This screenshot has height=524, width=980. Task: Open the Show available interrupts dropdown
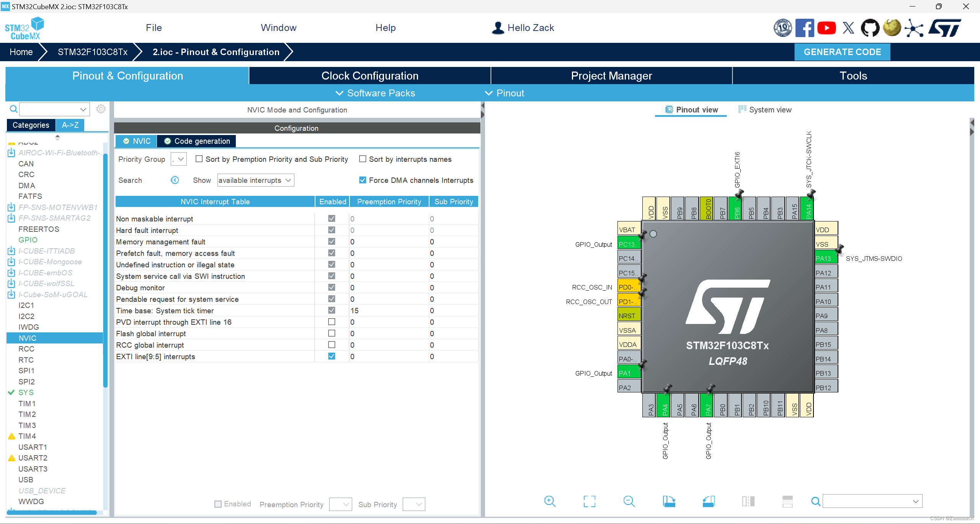click(256, 180)
